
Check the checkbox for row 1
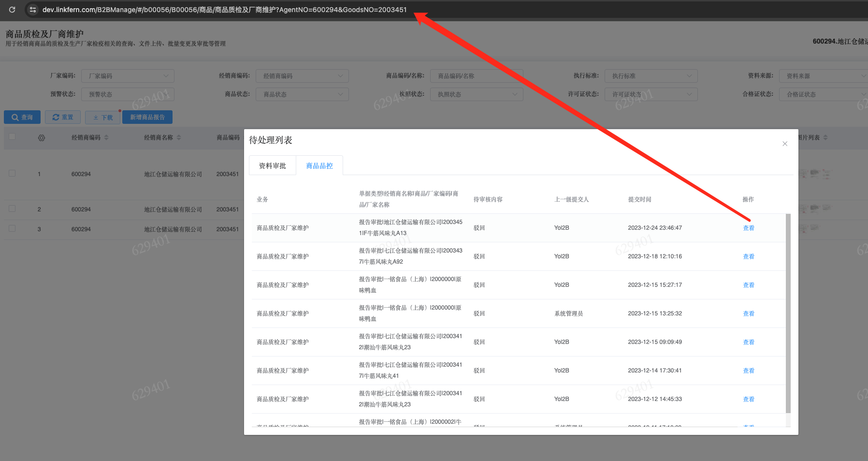[x=12, y=174]
